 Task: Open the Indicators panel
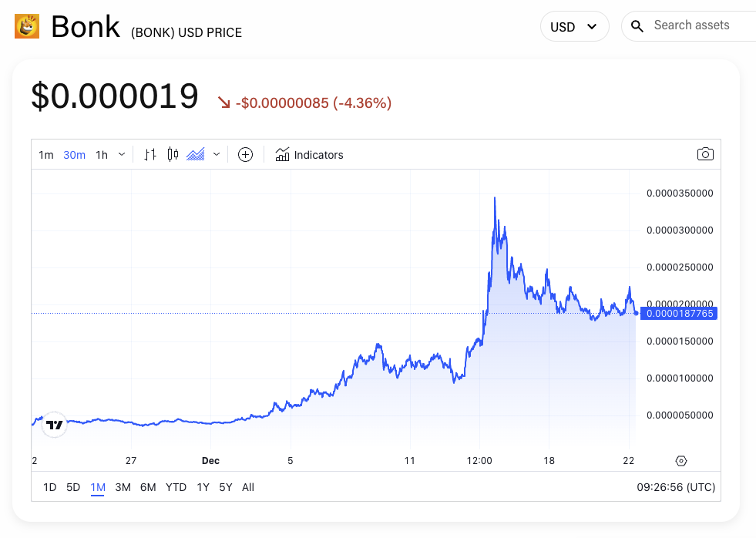click(x=309, y=154)
